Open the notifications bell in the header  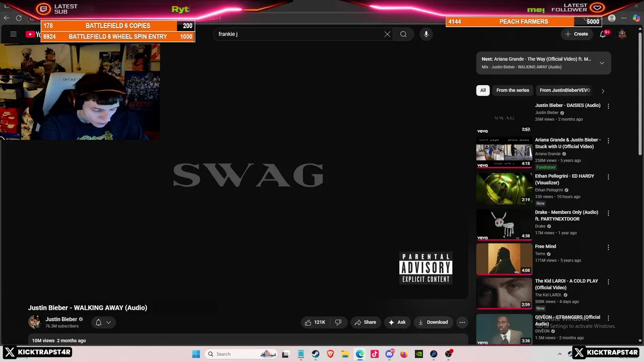603,34
